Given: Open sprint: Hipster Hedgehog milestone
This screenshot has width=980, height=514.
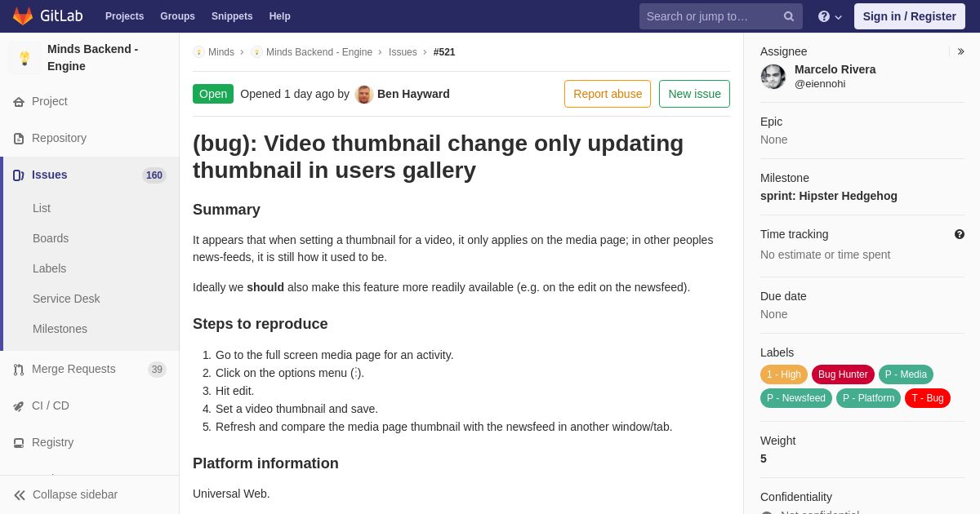Looking at the screenshot, I should pos(829,196).
